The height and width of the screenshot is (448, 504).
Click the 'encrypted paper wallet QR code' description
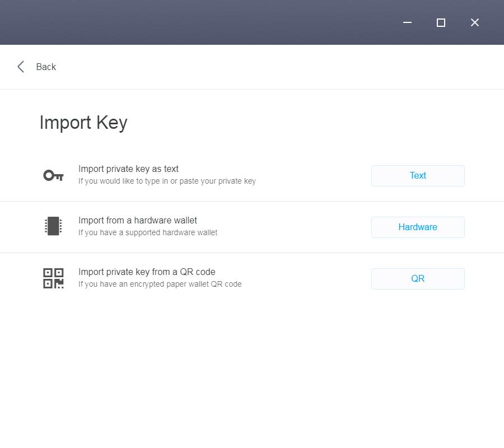(160, 284)
